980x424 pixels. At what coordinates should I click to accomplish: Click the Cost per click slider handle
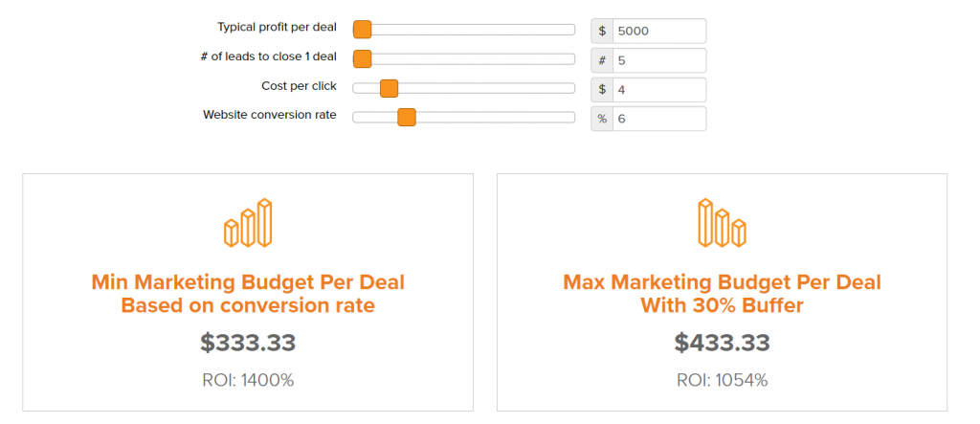pyautogui.click(x=389, y=88)
